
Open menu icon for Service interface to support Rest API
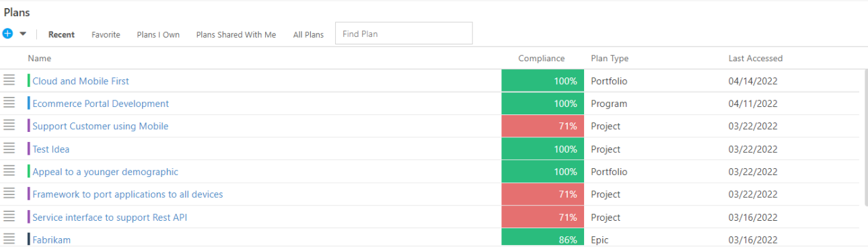(x=9, y=216)
